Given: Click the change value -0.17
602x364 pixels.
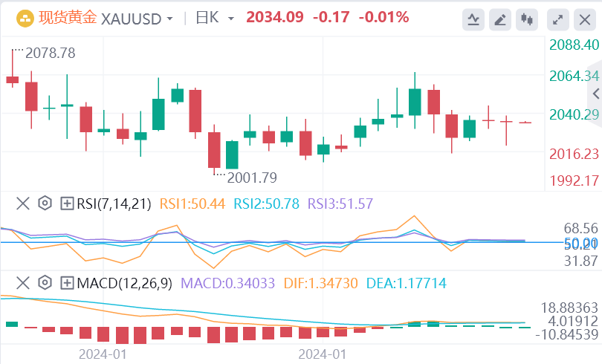Looking at the screenshot, I should coord(331,17).
